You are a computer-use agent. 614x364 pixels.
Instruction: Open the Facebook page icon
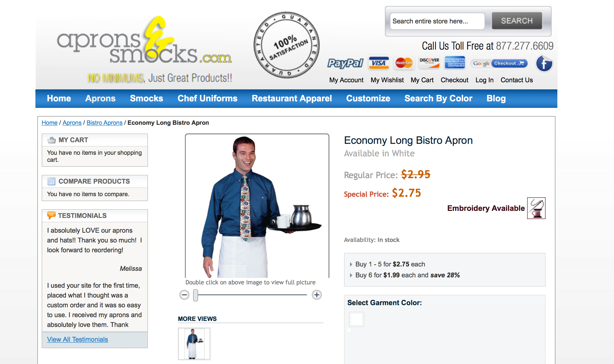click(544, 64)
